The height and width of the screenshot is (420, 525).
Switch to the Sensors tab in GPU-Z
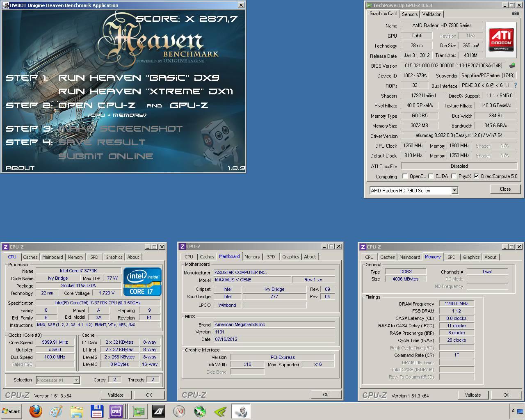(x=410, y=14)
